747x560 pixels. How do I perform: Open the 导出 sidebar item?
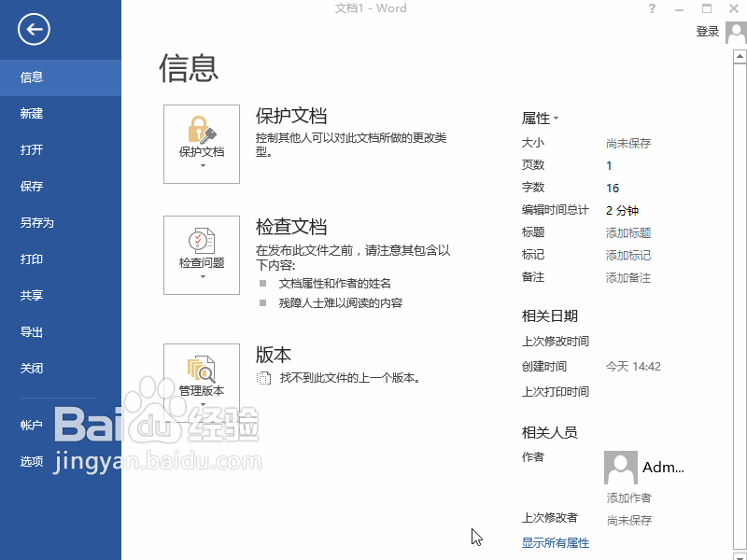coord(61,332)
